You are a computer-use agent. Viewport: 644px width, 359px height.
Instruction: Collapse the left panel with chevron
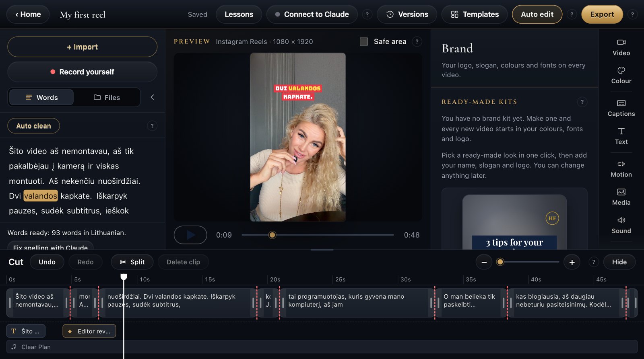click(152, 97)
